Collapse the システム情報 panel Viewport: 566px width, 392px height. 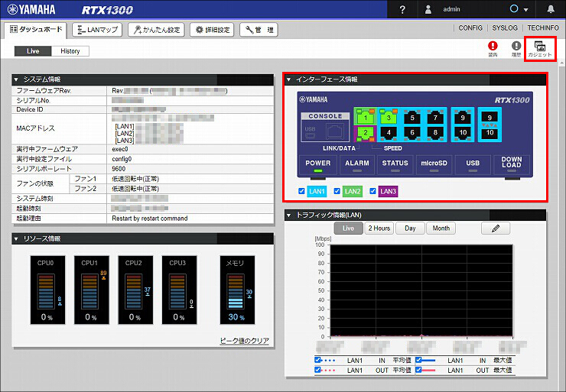[16, 79]
